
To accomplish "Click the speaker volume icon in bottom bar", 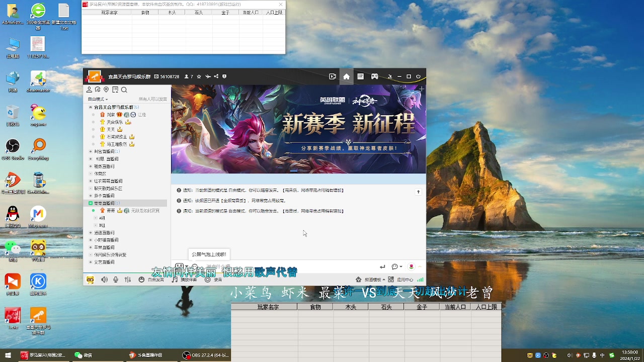I will point(104,280).
